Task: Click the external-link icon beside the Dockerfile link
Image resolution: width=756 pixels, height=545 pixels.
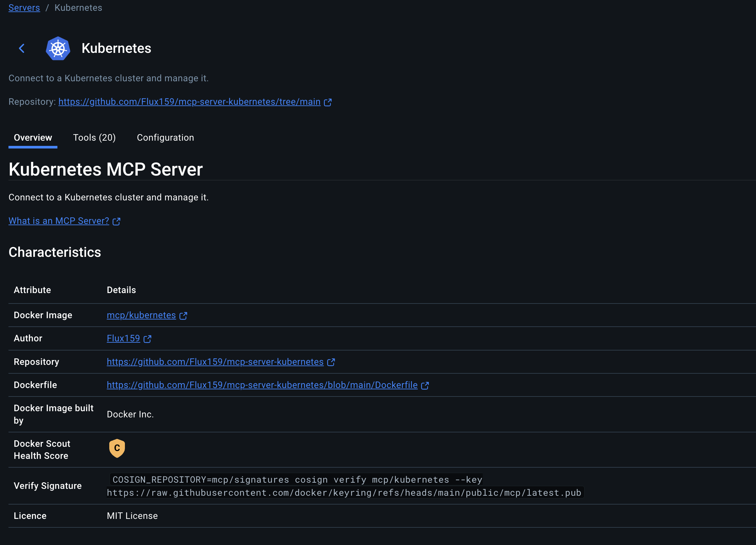Action: point(426,385)
